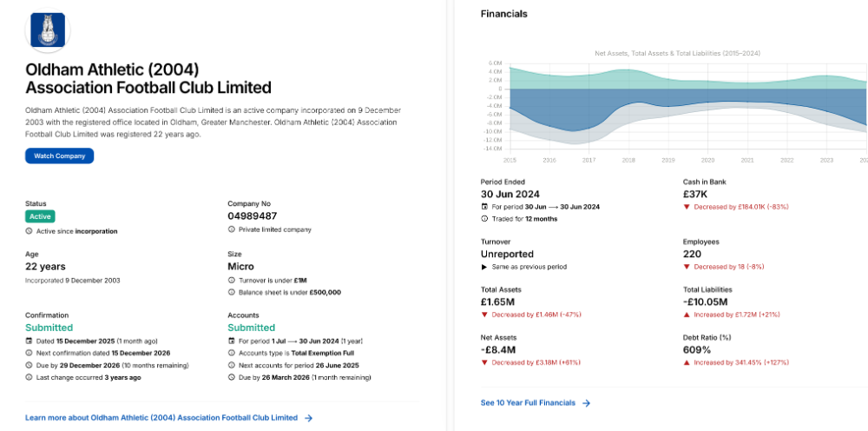This screenshot has height=431, width=868.
Task: Click the Financials section heading
Action: pos(503,14)
